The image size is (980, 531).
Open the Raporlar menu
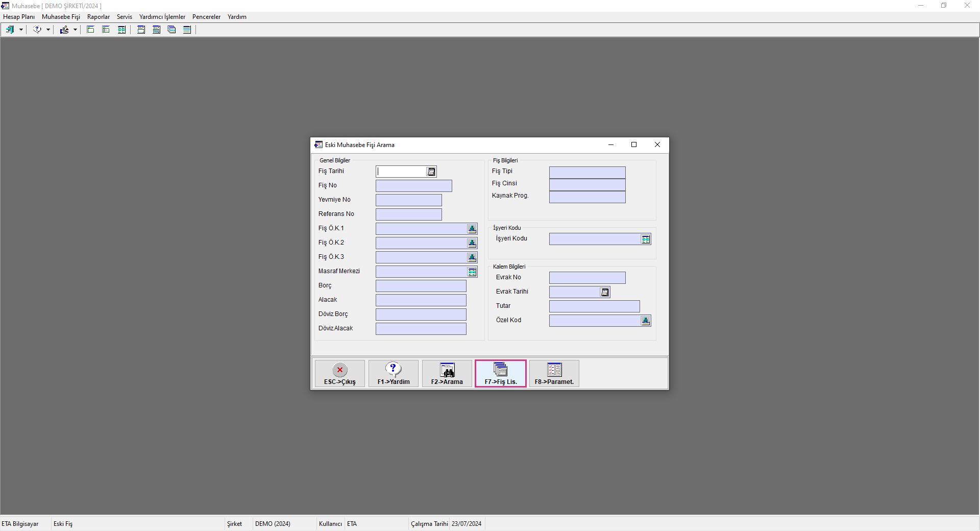click(99, 17)
